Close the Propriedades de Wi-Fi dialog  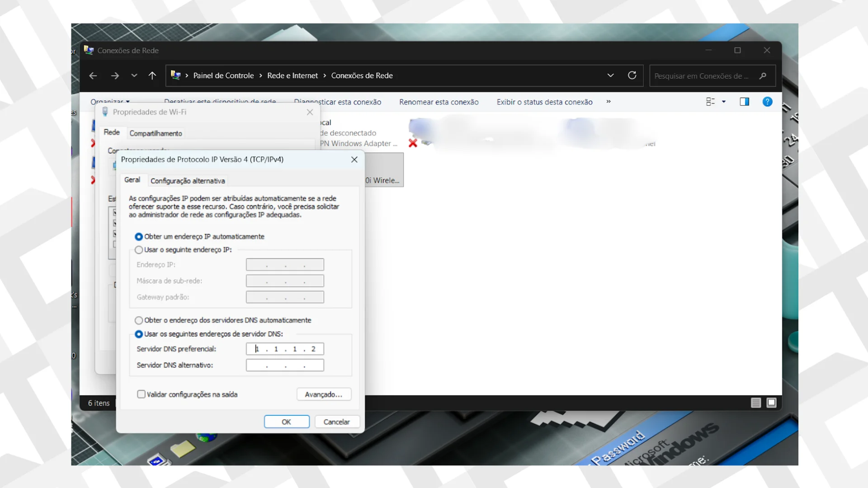[310, 112]
